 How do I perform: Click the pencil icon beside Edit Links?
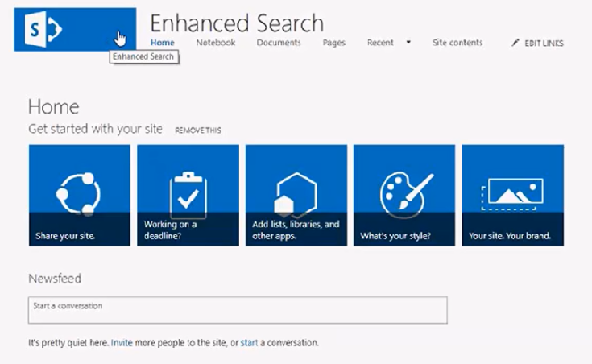coord(515,43)
